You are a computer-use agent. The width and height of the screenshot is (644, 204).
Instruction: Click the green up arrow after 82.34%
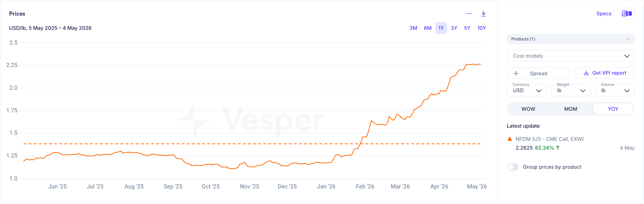tap(558, 148)
